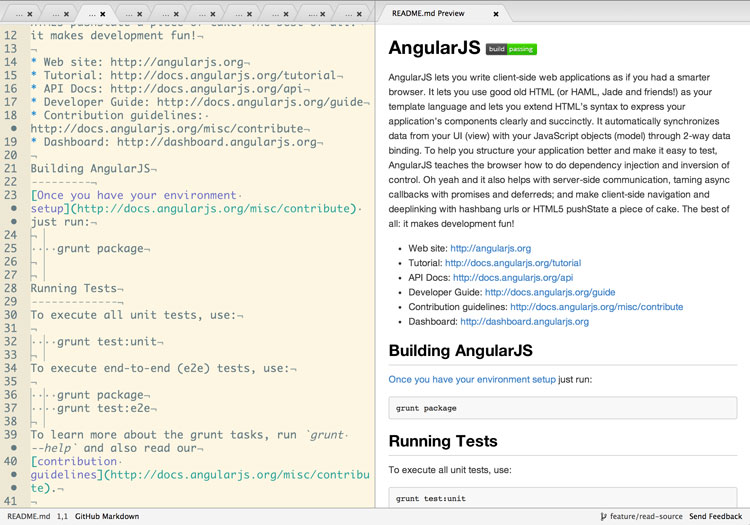
Task: Open the docs.angularjs.org/guide preview link
Action: 550,292
